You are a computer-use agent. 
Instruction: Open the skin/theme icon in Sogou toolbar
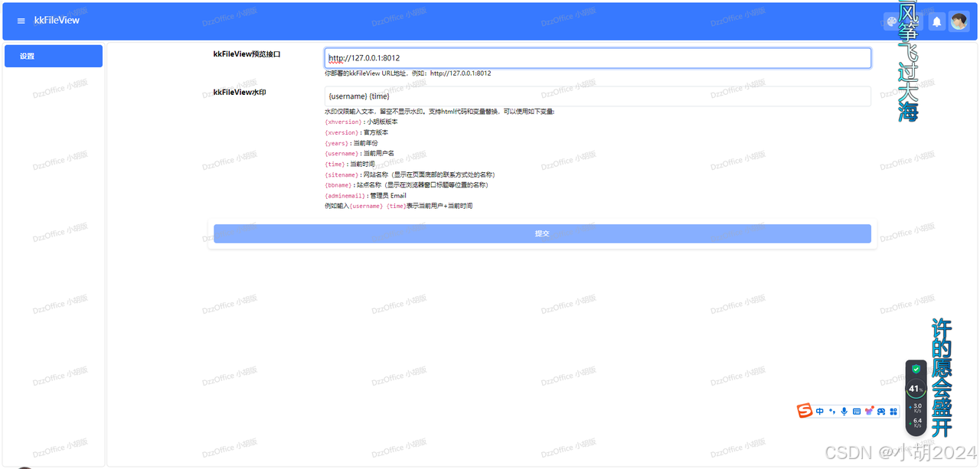[x=869, y=410]
